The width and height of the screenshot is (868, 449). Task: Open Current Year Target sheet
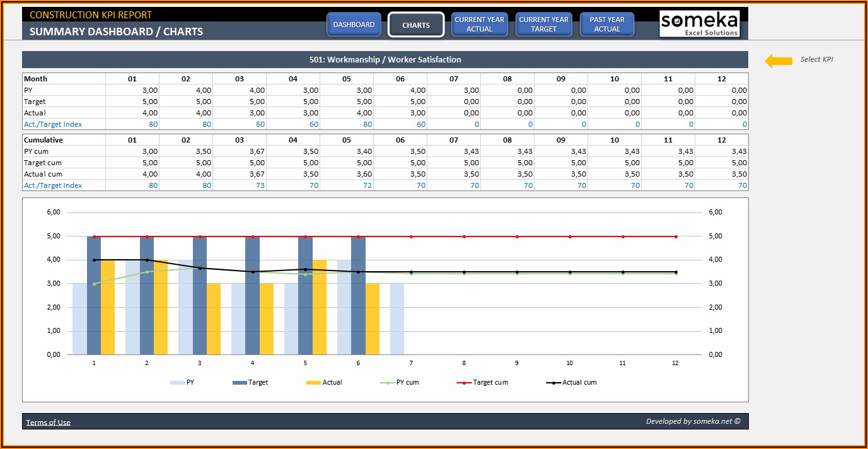point(543,25)
